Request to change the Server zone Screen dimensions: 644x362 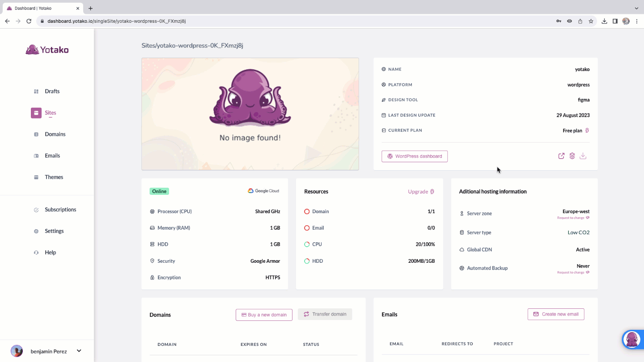[x=573, y=218]
